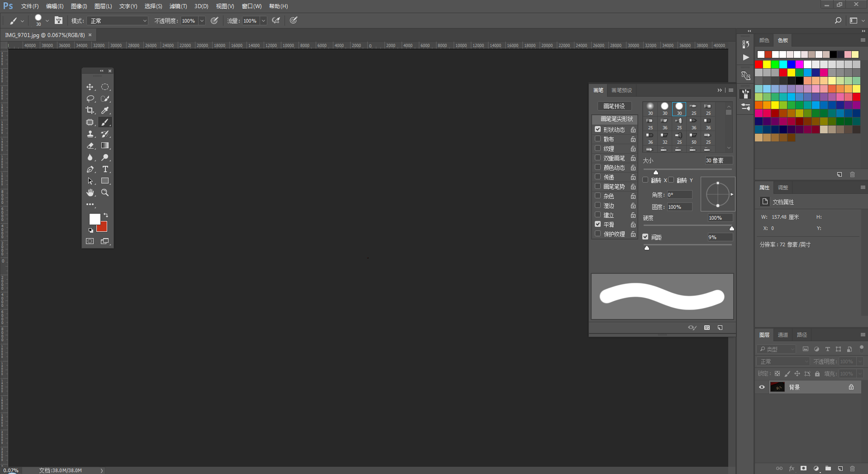Image resolution: width=868 pixels, height=474 pixels.
Task: Select the Elliptical Marquee tool
Action: (105, 87)
